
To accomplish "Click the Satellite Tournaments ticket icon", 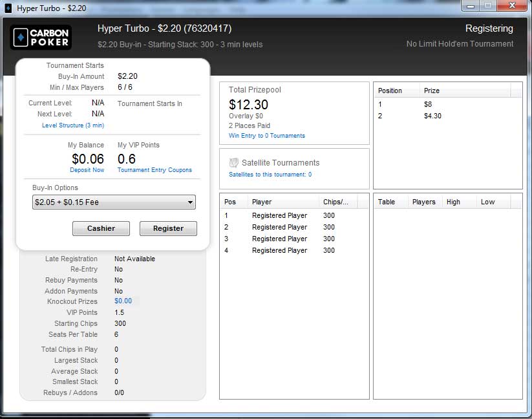I will click(x=234, y=163).
